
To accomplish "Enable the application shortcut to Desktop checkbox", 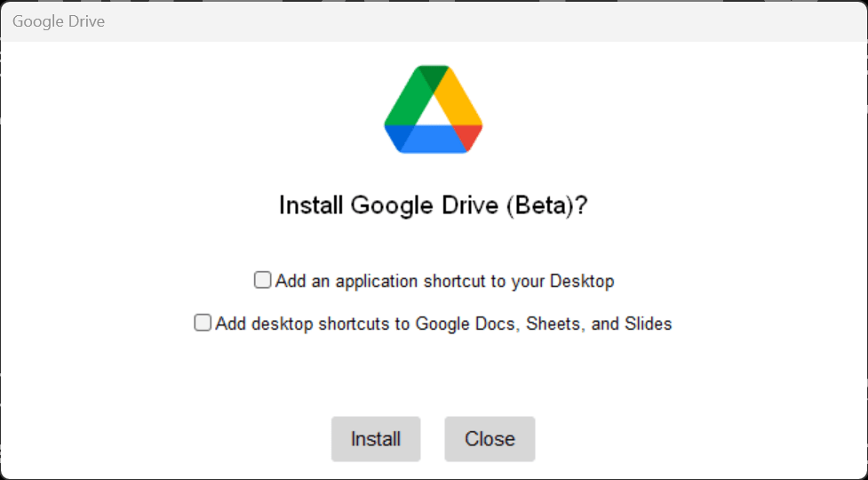I will point(262,280).
